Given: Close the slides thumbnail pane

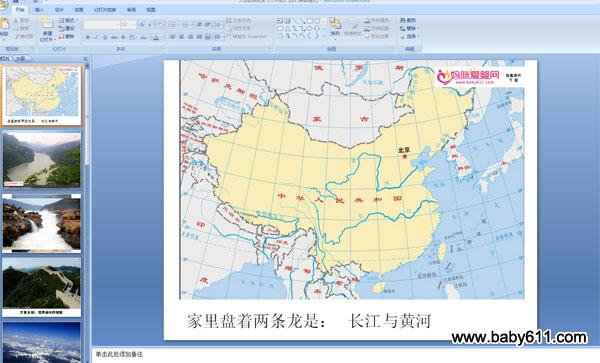Looking at the screenshot, I should 85,59.
